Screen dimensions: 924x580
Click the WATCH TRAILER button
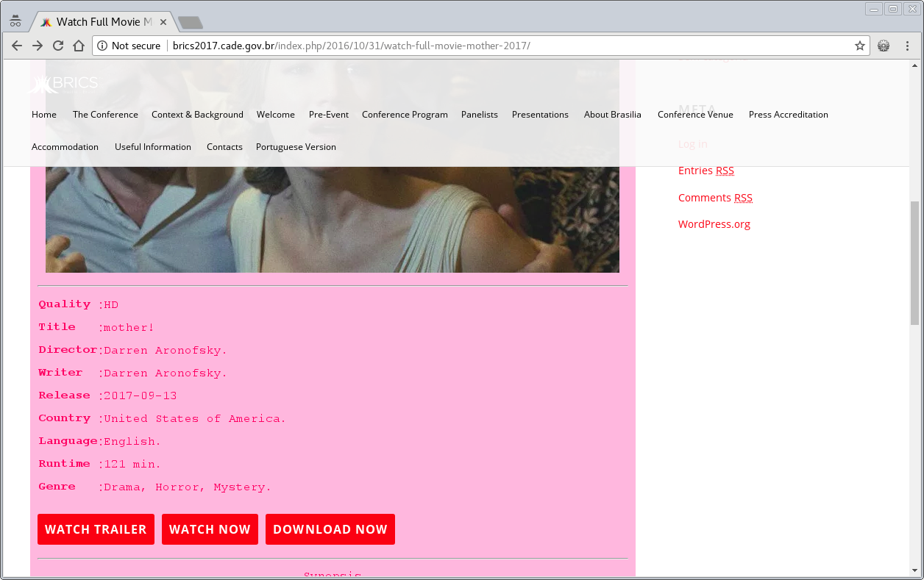point(96,529)
